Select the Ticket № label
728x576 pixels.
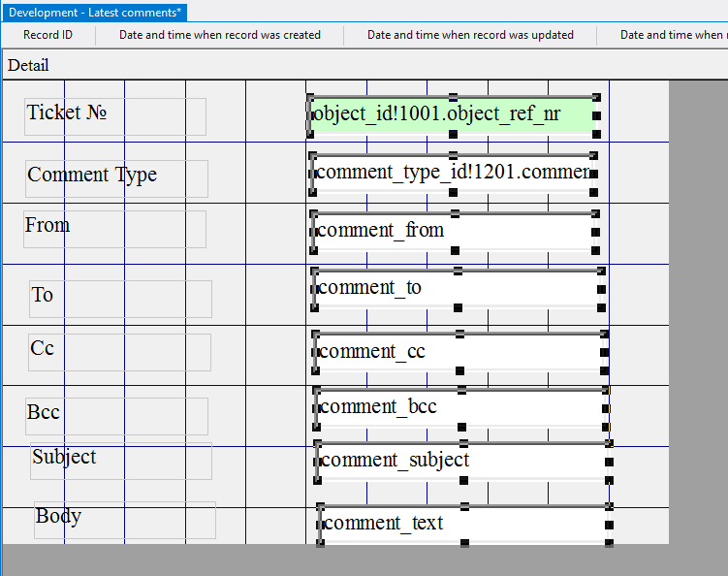[115, 115]
